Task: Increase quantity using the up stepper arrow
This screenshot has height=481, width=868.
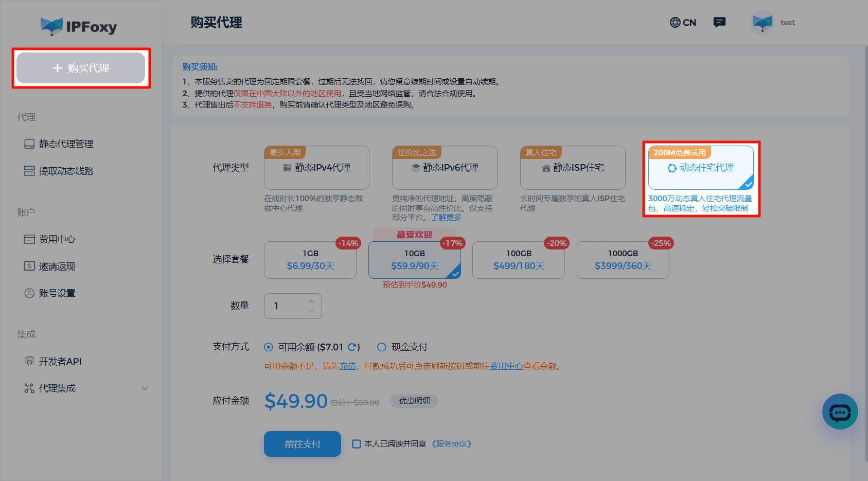Action: click(x=311, y=301)
